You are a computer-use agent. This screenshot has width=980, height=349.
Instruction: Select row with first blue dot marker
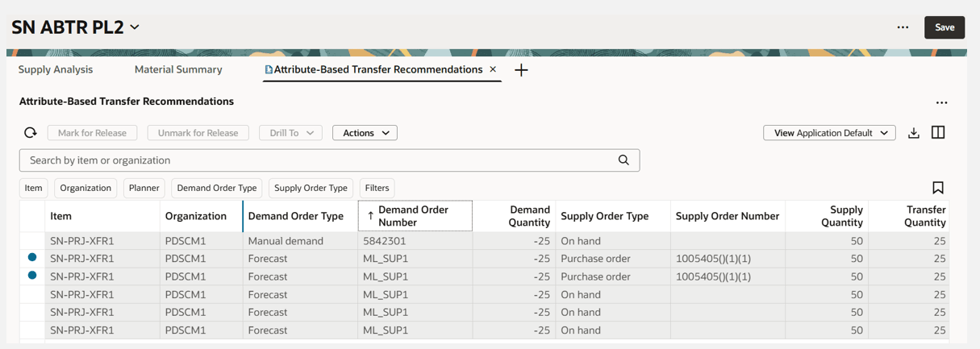point(32,258)
